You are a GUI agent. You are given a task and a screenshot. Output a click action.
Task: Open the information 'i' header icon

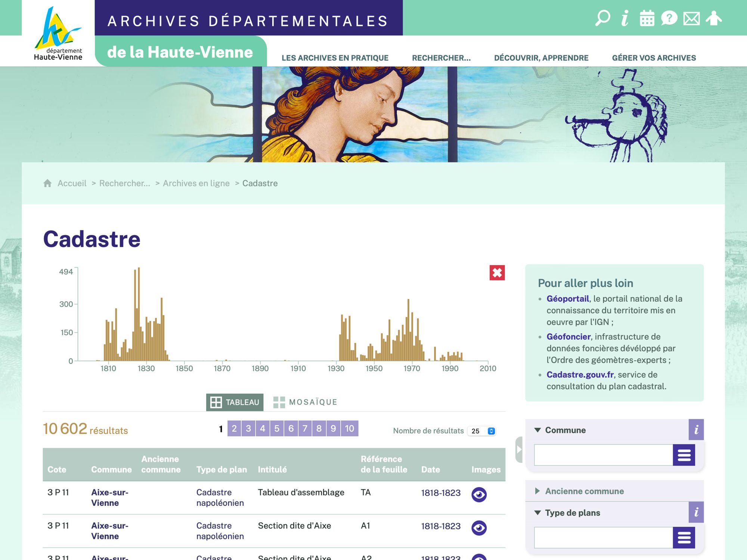[625, 18]
